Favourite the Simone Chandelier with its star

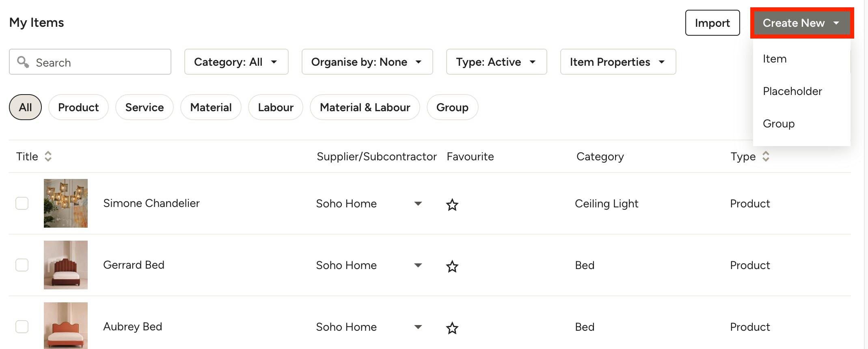coord(452,205)
